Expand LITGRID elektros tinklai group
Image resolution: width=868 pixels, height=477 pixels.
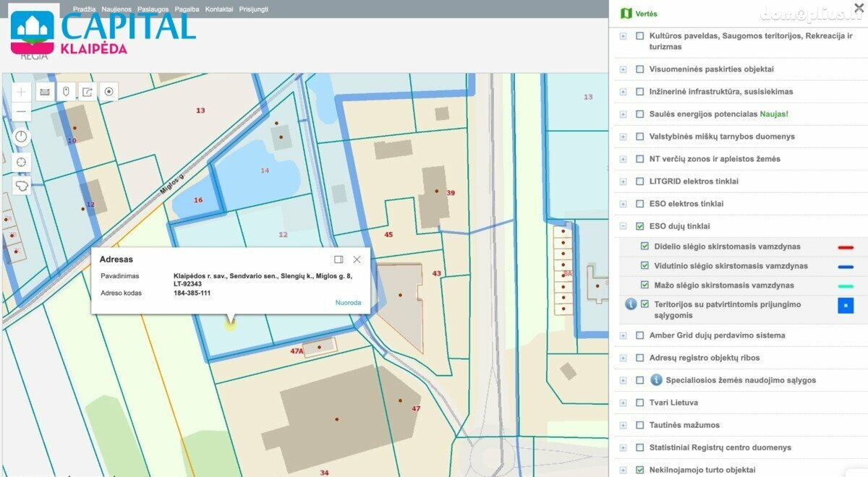coord(623,181)
